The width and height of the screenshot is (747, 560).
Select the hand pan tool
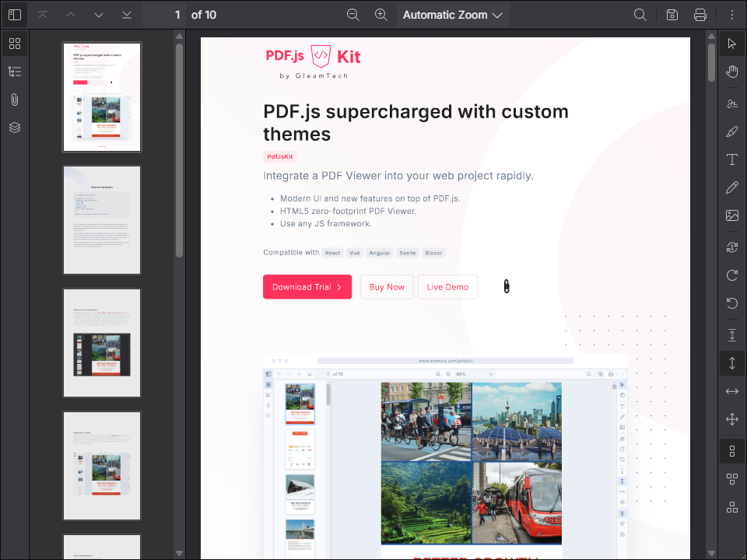(x=732, y=72)
